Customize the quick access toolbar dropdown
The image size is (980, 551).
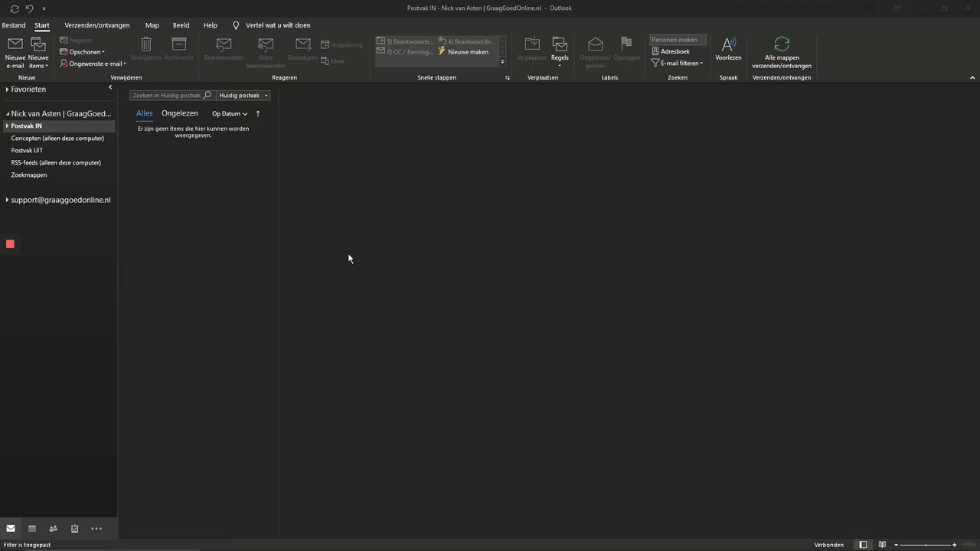44,8
